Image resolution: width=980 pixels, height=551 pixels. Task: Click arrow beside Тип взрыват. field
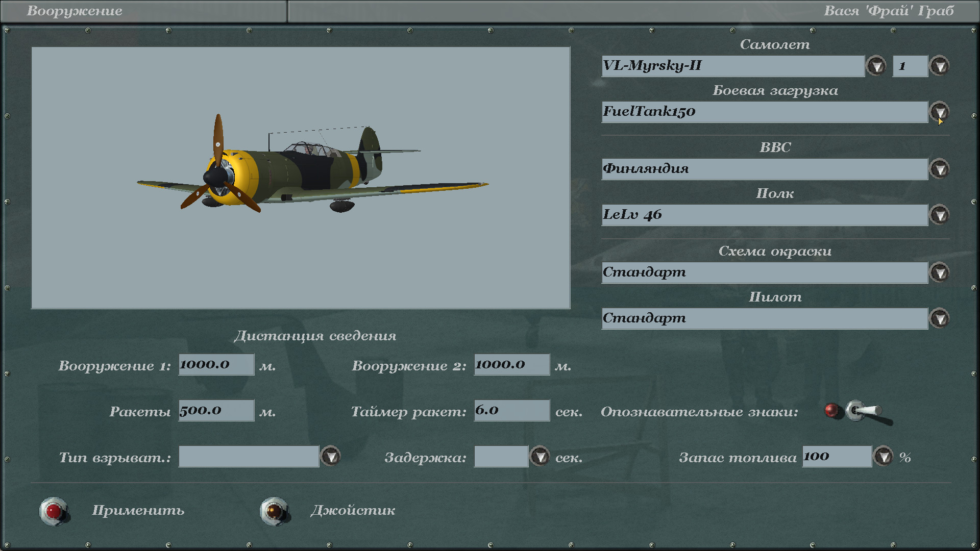tap(331, 456)
